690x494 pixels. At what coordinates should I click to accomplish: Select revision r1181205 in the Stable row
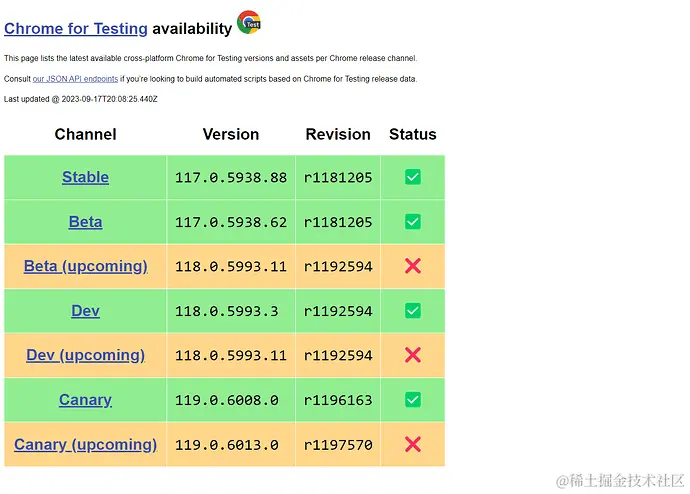coord(338,178)
